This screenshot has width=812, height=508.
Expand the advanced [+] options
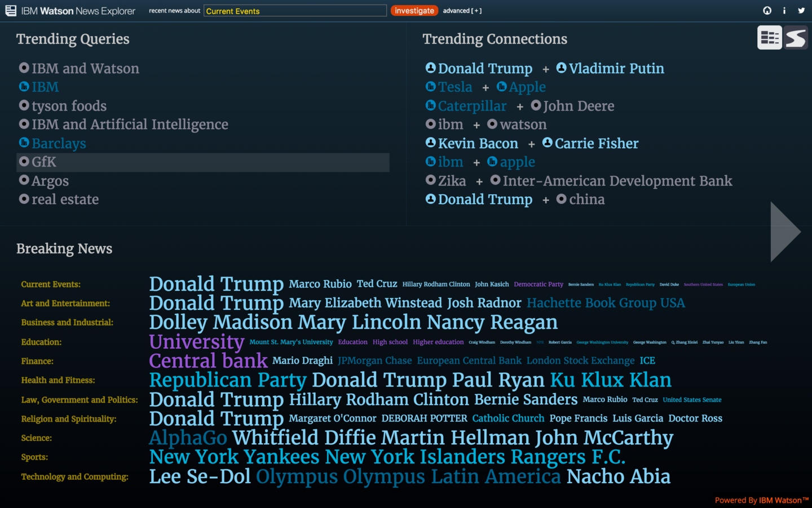click(x=462, y=11)
